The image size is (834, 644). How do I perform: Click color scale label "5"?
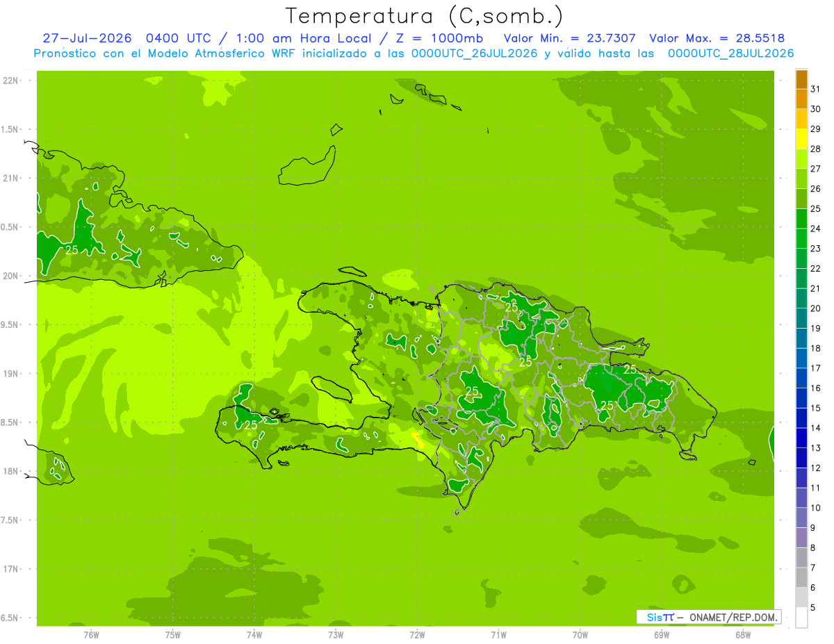813,608
